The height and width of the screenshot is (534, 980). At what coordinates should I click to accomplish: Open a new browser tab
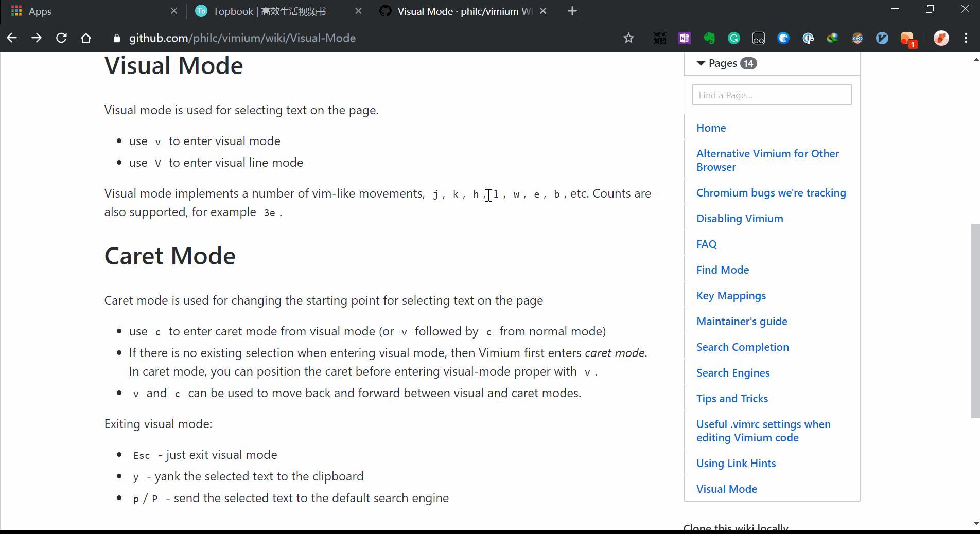pos(572,11)
